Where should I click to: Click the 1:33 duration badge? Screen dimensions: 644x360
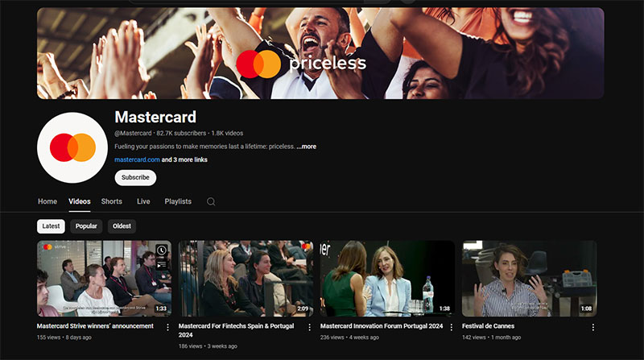(x=161, y=308)
